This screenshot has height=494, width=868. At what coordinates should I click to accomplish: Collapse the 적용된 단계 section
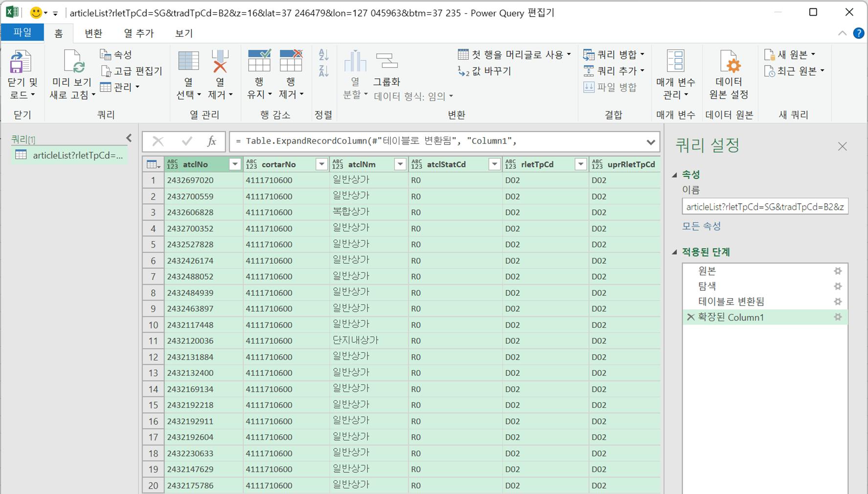point(675,252)
